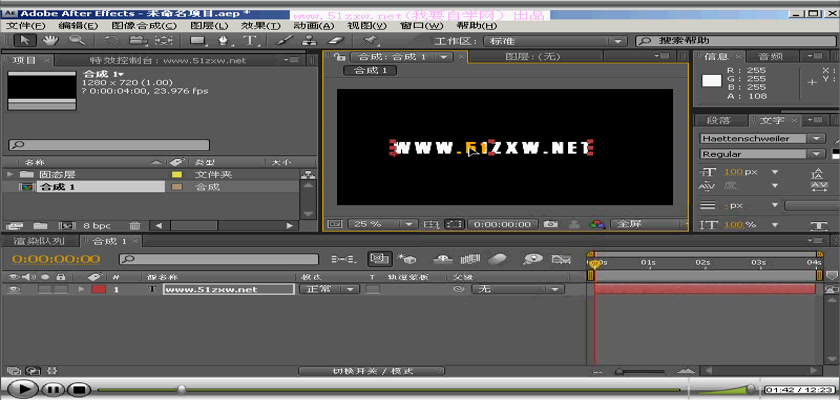This screenshot has width=840, height=400.
Task: Open the Composition Mini-Flowchart icon
Action: [x=342, y=259]
